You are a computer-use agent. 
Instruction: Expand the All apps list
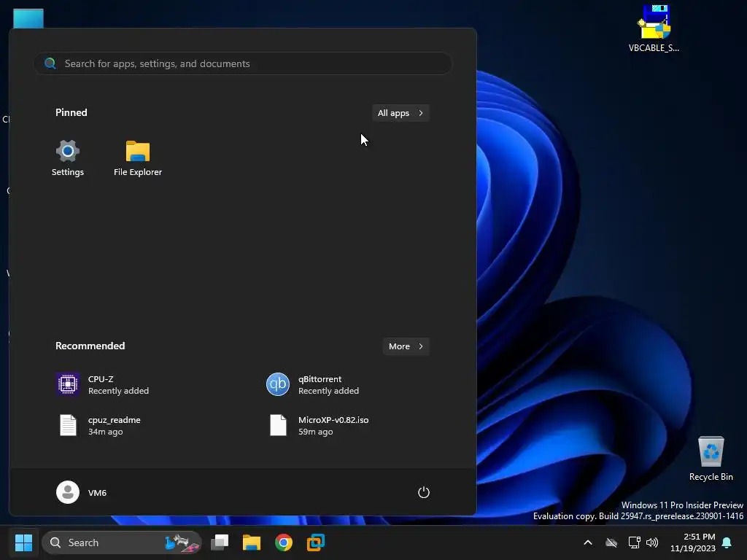(x=400, y=113)
